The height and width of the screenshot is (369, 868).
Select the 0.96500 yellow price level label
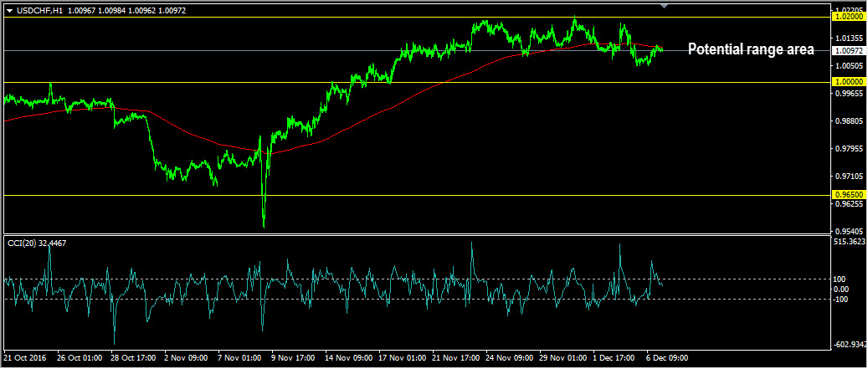coord(848,195)
